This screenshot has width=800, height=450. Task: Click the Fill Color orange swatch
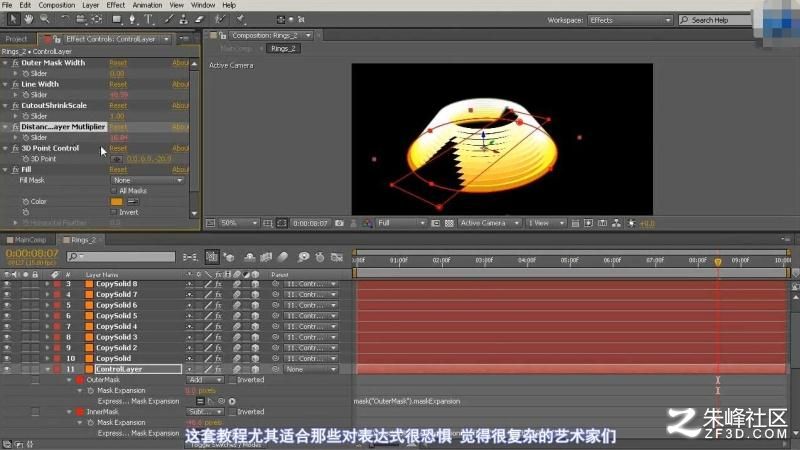coord(116,202)
